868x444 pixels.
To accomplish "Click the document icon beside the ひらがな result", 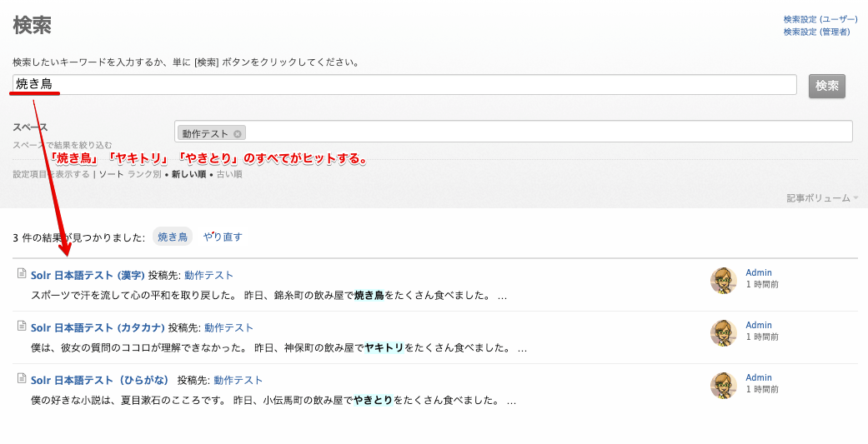I will coord(22,378).
